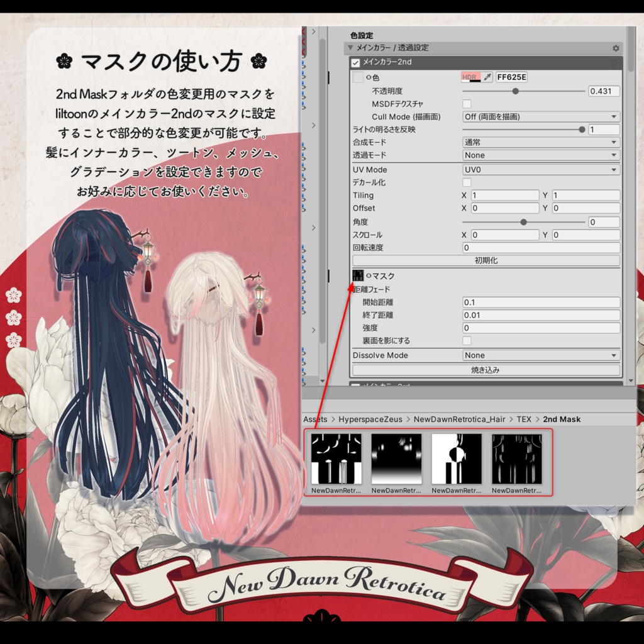The image size is (644, 644).
Task: Click the target icon beside 色
Action: (x=369, y=77)
